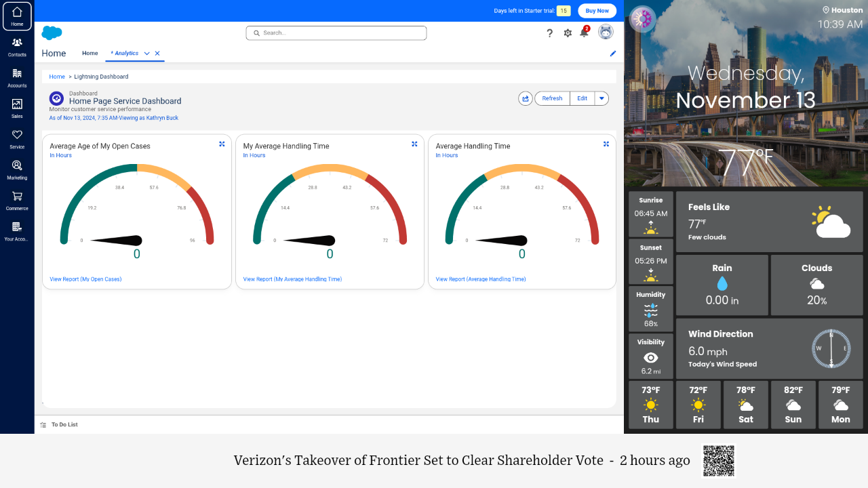Image resolution: width=868 pixels, height=488 pixels.
Task: Open the Service heart icon
Action: (x=17, y=138)
